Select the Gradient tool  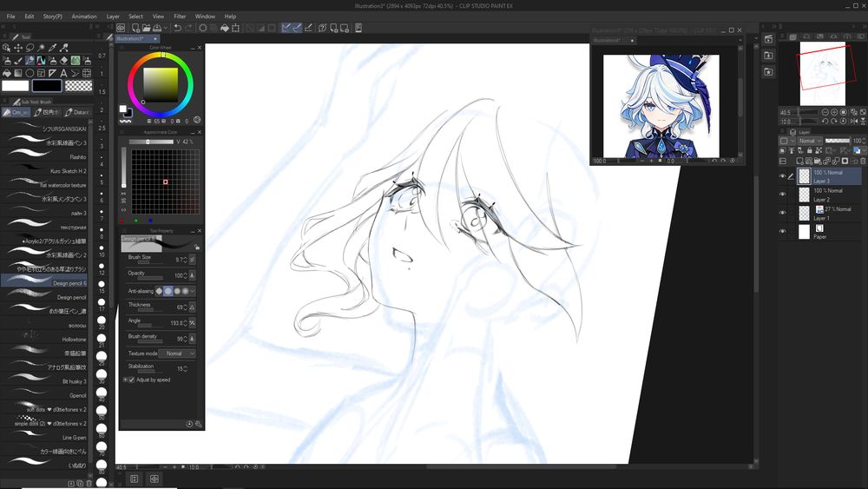coord(18,73)
